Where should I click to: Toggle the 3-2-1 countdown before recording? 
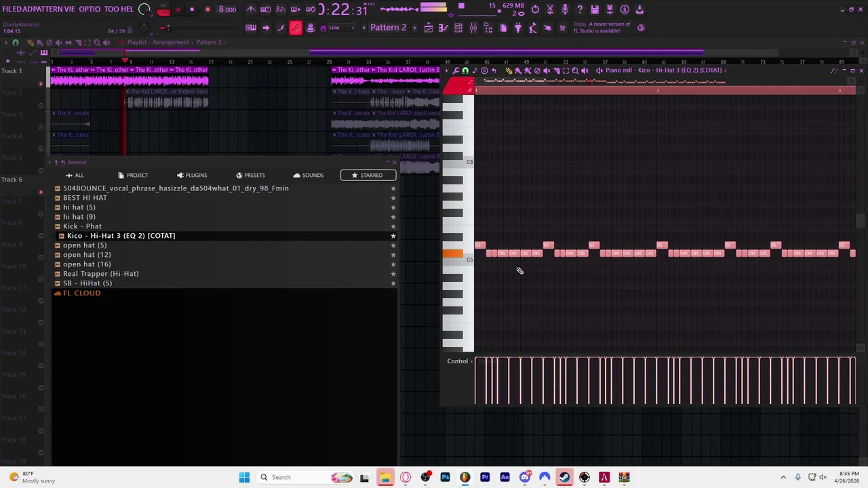281,9
